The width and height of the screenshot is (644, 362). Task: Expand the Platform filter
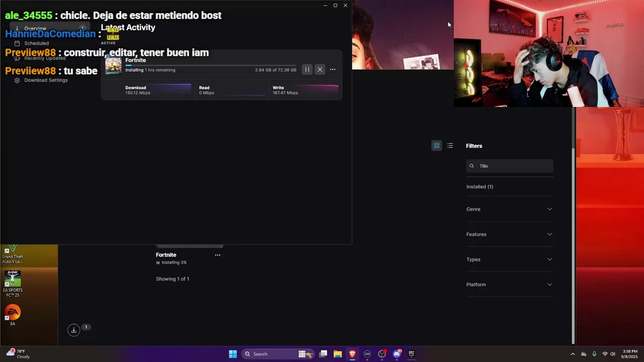(x=509, y=285)
